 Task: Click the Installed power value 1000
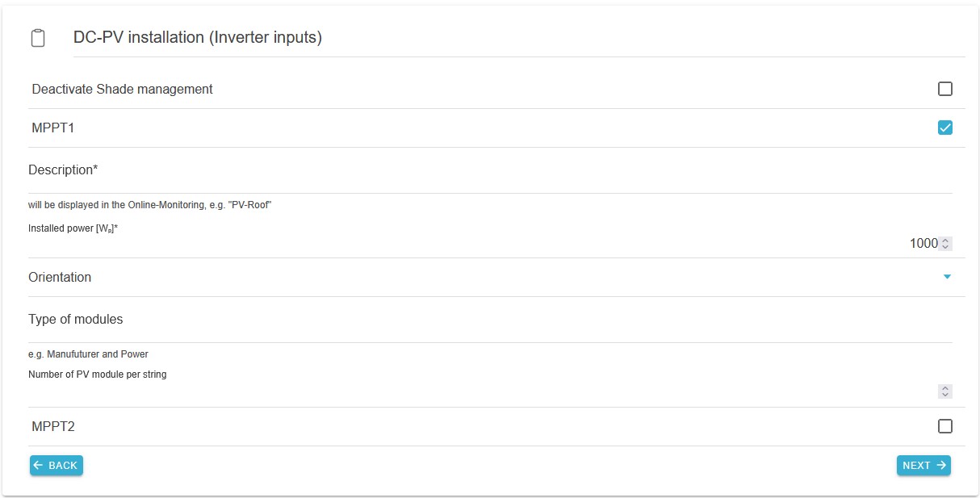pos(923,244)
